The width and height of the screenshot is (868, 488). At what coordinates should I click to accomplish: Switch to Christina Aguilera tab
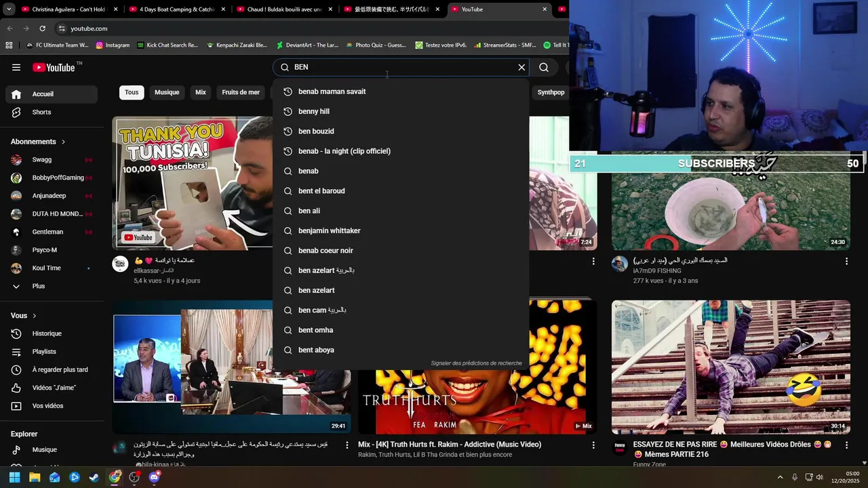(71, 9)
